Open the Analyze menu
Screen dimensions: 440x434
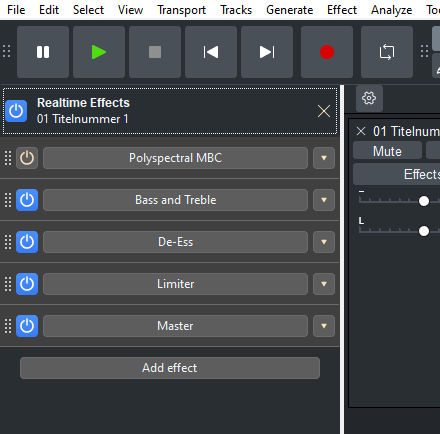click(392, 10)
